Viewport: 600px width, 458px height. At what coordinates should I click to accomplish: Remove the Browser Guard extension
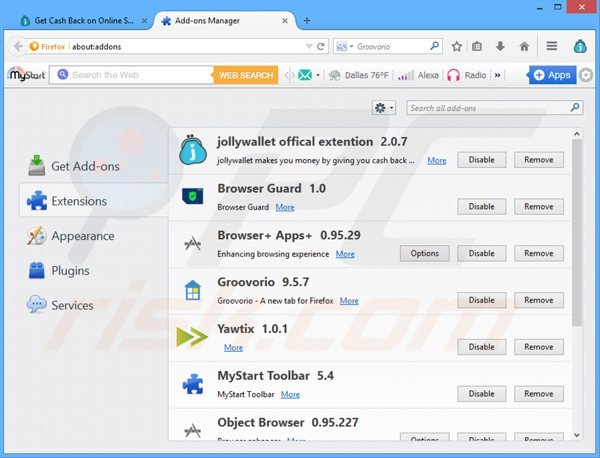pyautogui.click(x=538, y=206)
